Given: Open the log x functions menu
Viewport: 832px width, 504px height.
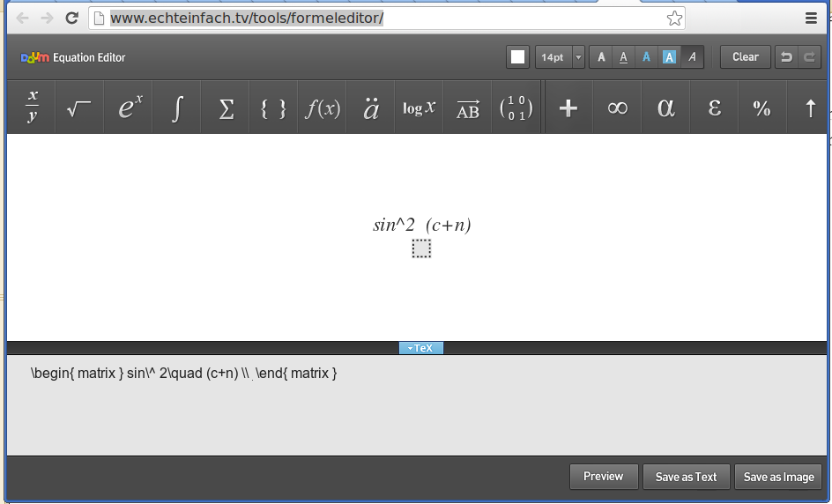Looking at the screenshot, I should 419,107.
